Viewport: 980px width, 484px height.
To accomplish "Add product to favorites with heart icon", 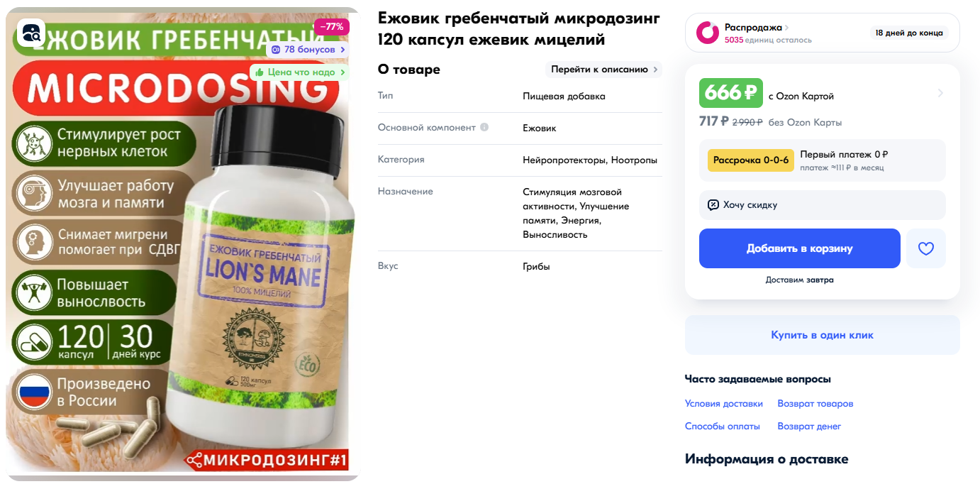I will 926,248.
